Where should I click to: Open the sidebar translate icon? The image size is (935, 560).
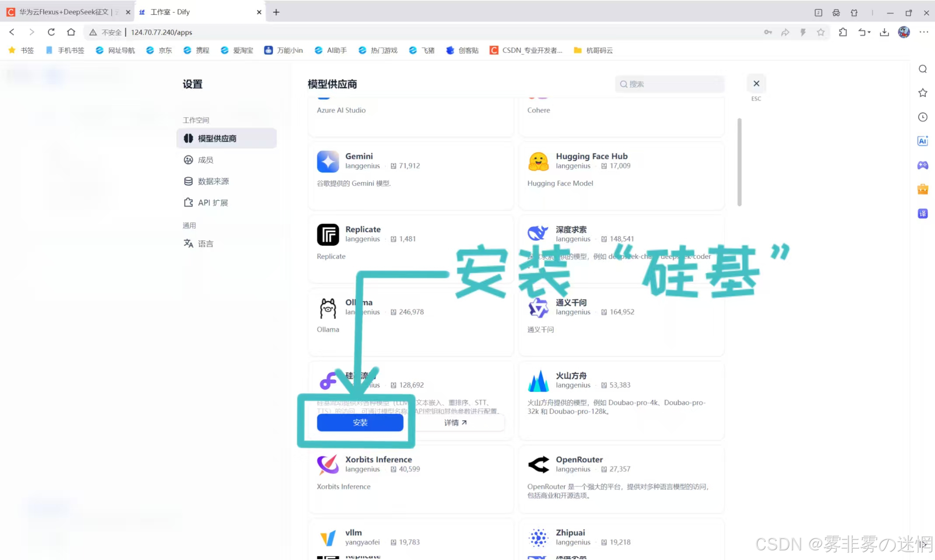[923, 213]
